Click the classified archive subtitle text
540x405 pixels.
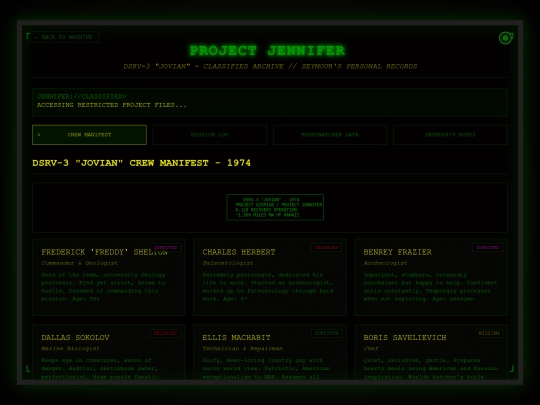270,66
